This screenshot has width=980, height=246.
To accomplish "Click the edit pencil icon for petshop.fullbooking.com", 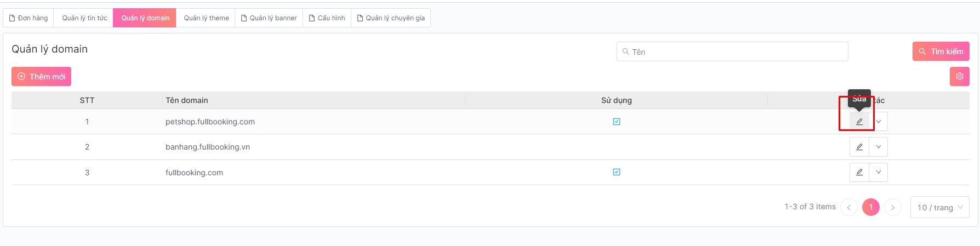I will pyautogui.click(x=859, y=122).
